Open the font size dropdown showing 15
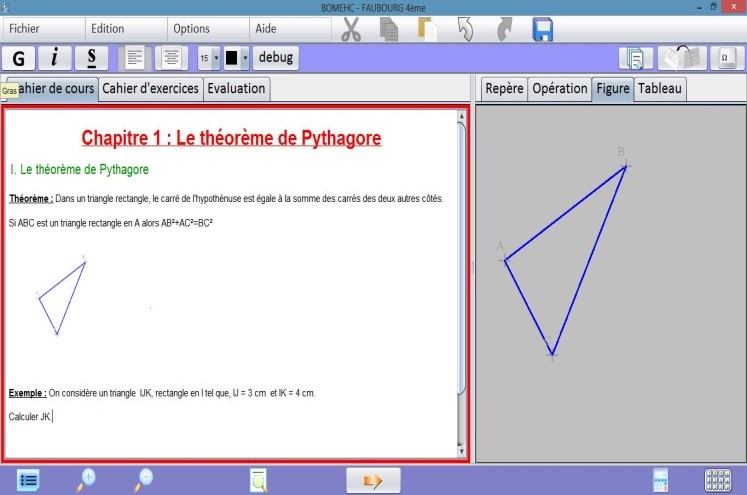The height and width of the screenshot is (495, 747). point(209,58)
